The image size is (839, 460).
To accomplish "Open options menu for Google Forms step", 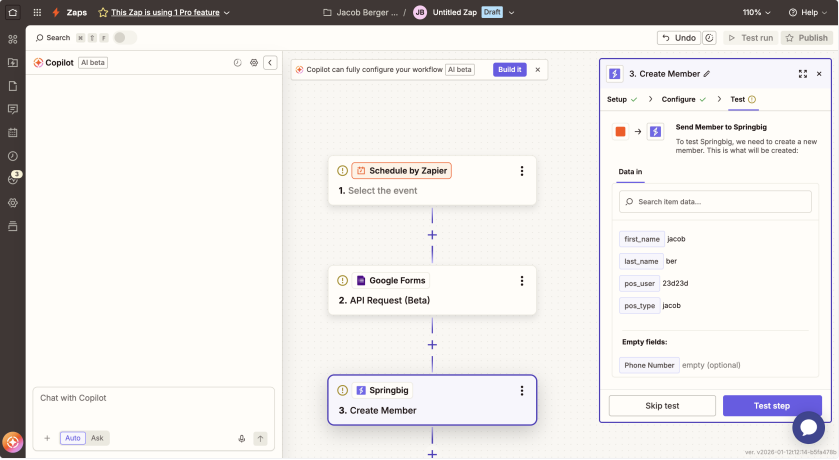I will (522, 281).
